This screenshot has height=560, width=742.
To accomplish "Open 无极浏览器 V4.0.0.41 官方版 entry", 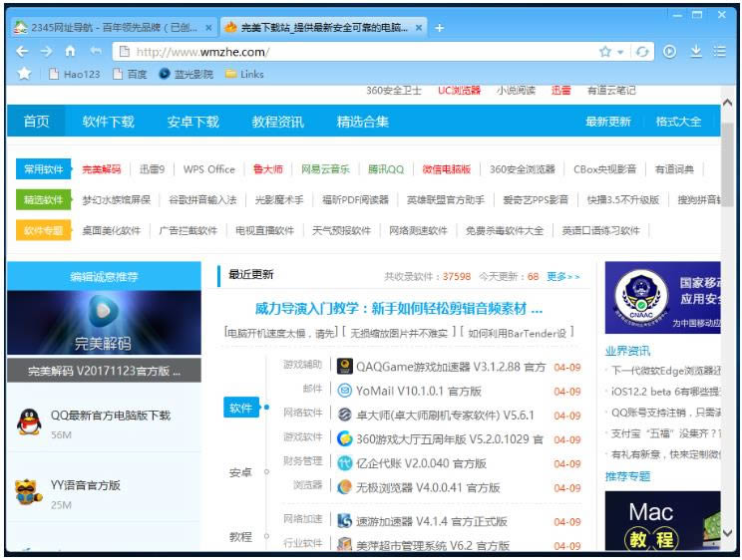I will (428, 487).
